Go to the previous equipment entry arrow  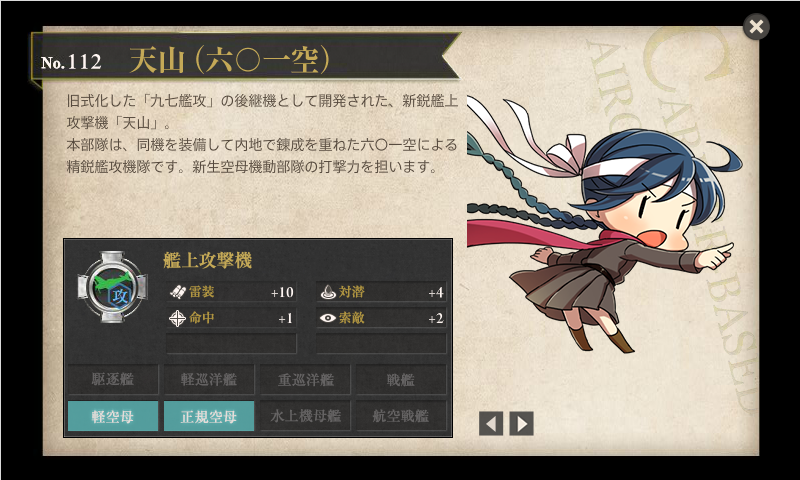[x=491, y=423]
